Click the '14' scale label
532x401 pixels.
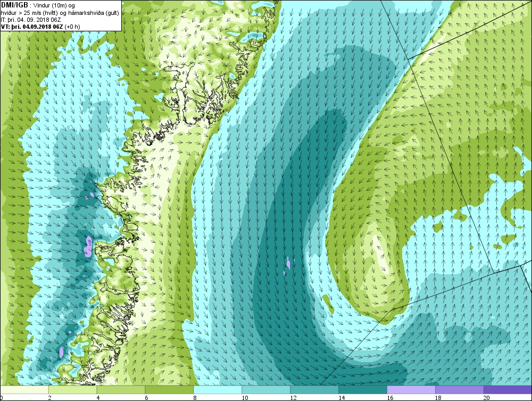click(x=342, y=398)
